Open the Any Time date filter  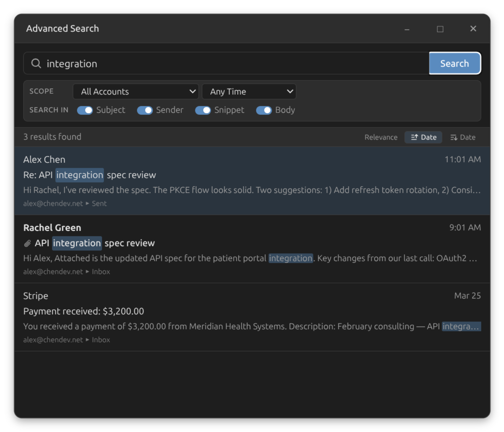pyautogui.click(x=249, y=91)
